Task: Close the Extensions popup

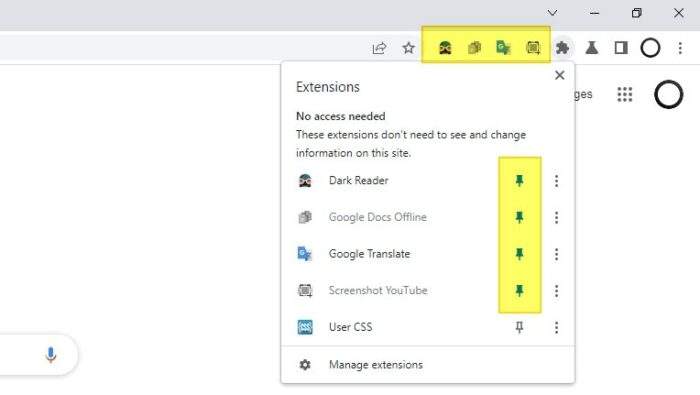Action: [559, 75]
